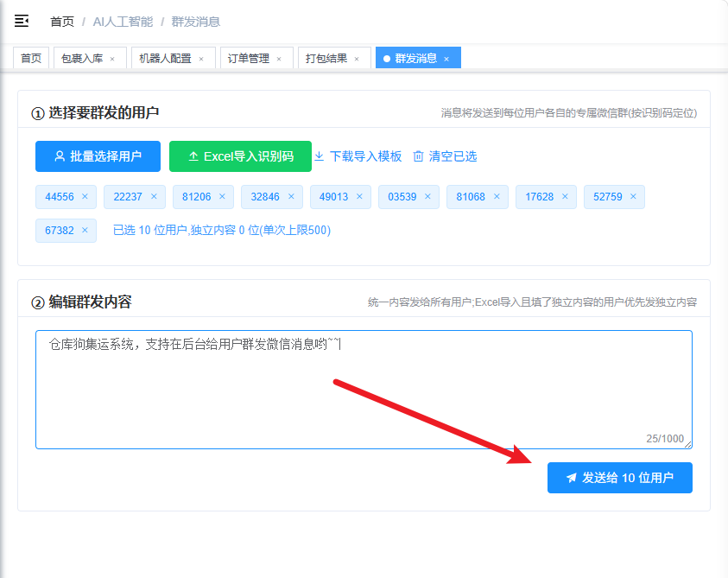Remove user tag 03539

tap(427, 196)
